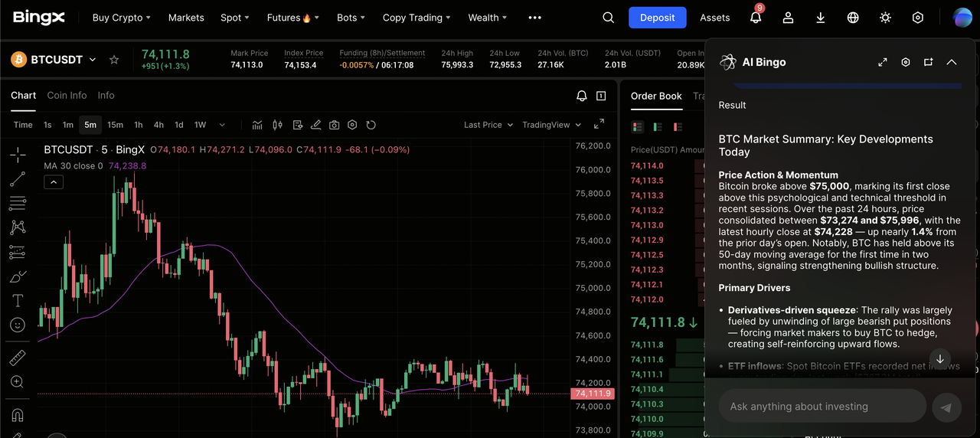
Task: Show buy orders only in order book
Action: pos(656,126)
